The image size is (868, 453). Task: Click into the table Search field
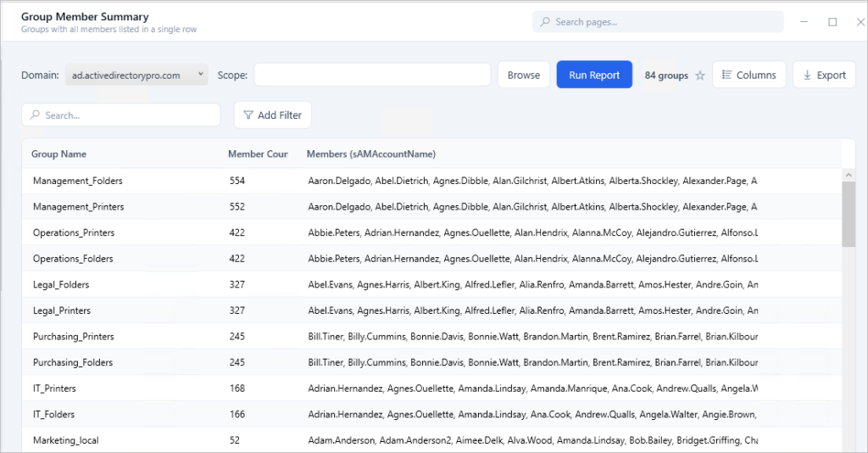121,115
